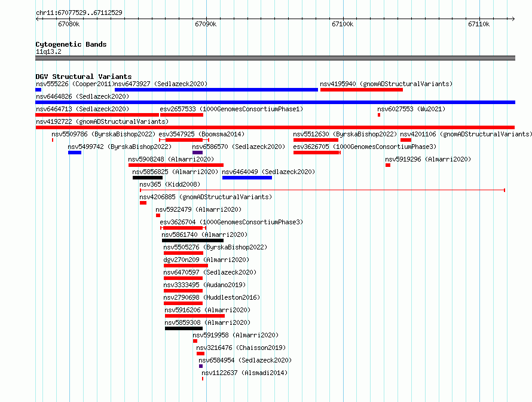The width and height of the screenshot is (532, 402).
Task: Click the Cytogenetic Bands track title
Action: (x=71, y=44)
